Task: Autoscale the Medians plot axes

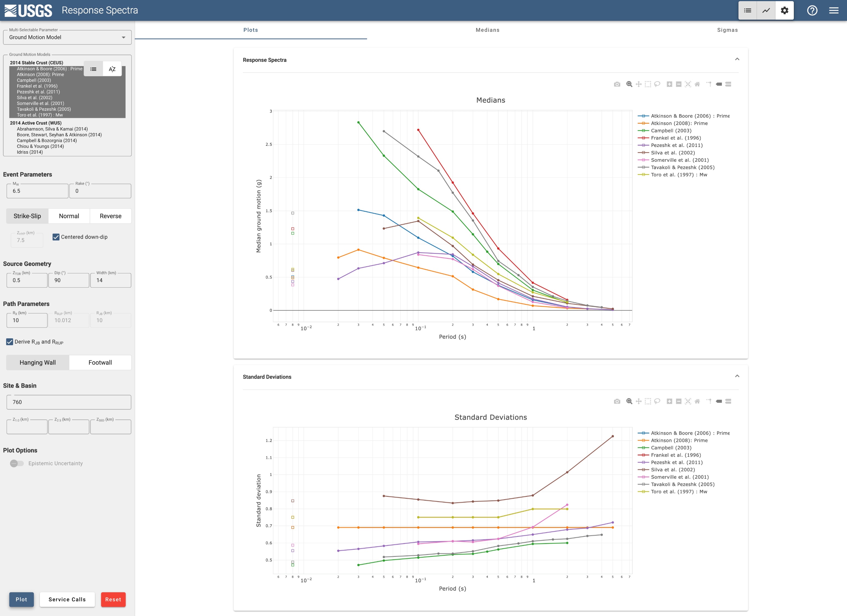Action: [x=688, y=84]
